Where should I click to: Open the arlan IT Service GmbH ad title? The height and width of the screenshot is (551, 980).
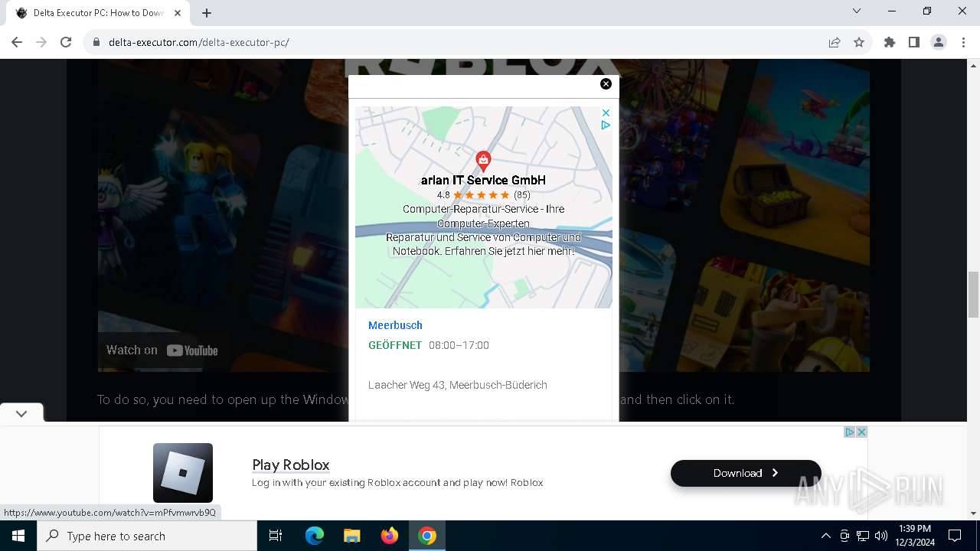(483, 181)
